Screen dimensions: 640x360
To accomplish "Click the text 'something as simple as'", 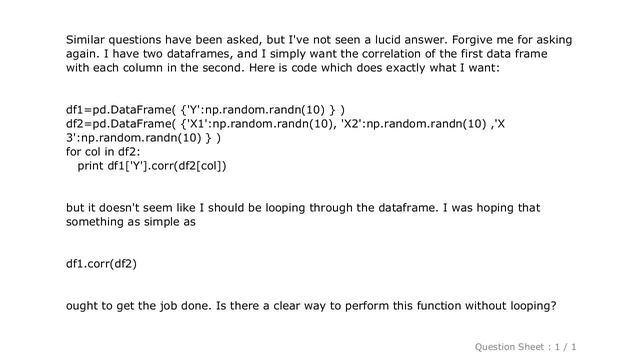I will pyautogui.click(x=131, y=222).
